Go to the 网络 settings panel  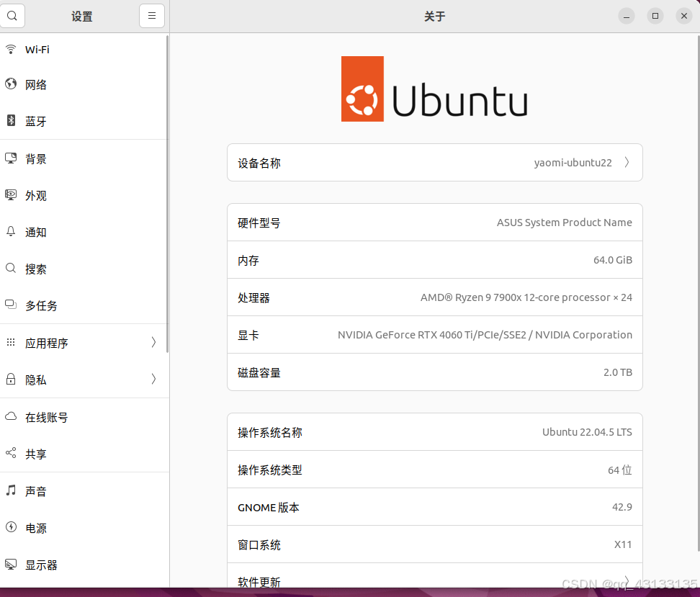point(84,84)
